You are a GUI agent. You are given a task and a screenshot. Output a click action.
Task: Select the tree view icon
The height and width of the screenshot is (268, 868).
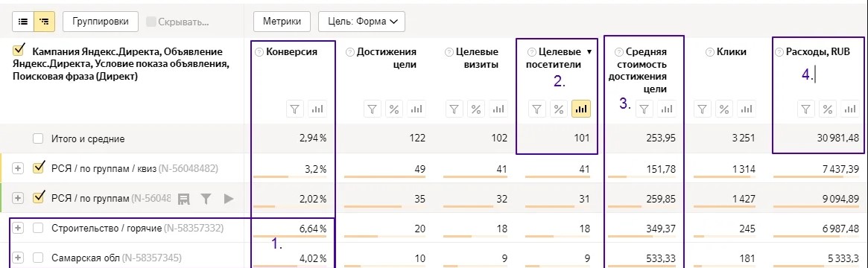pyautogui.click(x=44, y=22)
